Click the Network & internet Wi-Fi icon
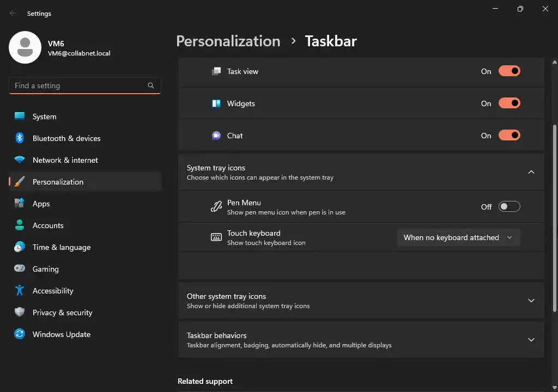 coord(20,160)
